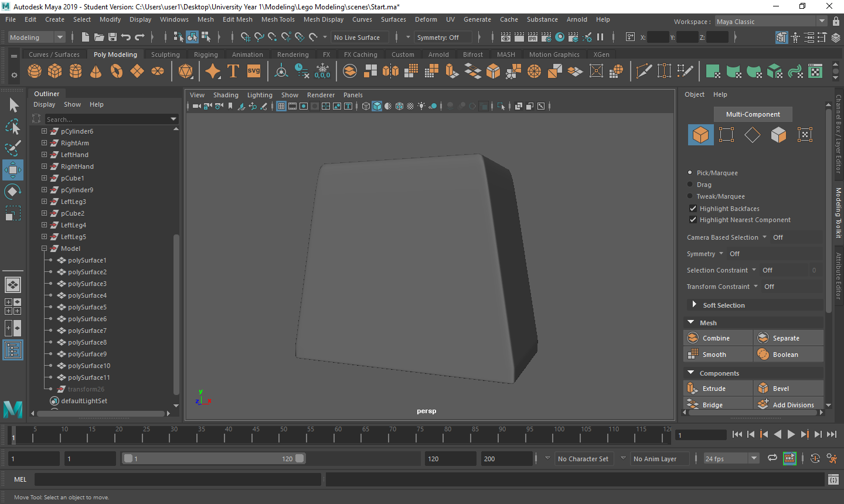Select Object selection mode cube icon
Image resolution: width=844 pixels, height=504 pixels.
click(x=700, y=135)
